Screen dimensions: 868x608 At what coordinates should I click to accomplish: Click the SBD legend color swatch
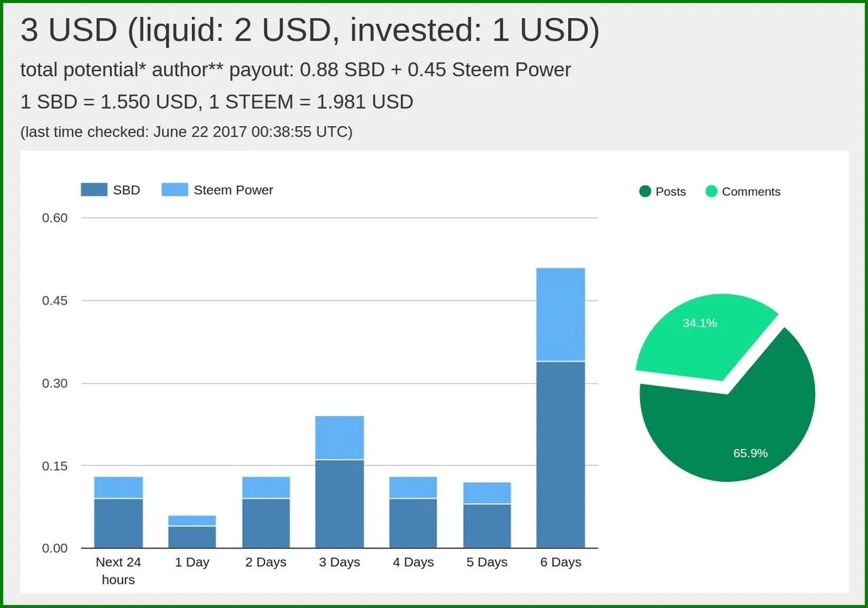[94, 190]
